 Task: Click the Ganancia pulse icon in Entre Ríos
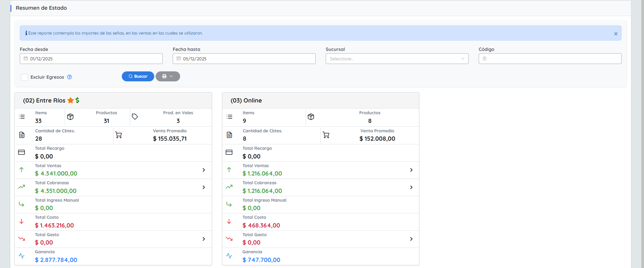coord(22,256)
